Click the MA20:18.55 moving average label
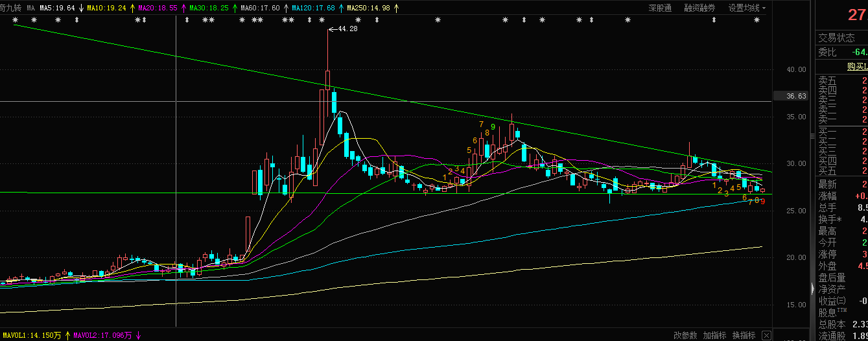Viewport: 868px width, 341px height. click(x=158, y=8)
